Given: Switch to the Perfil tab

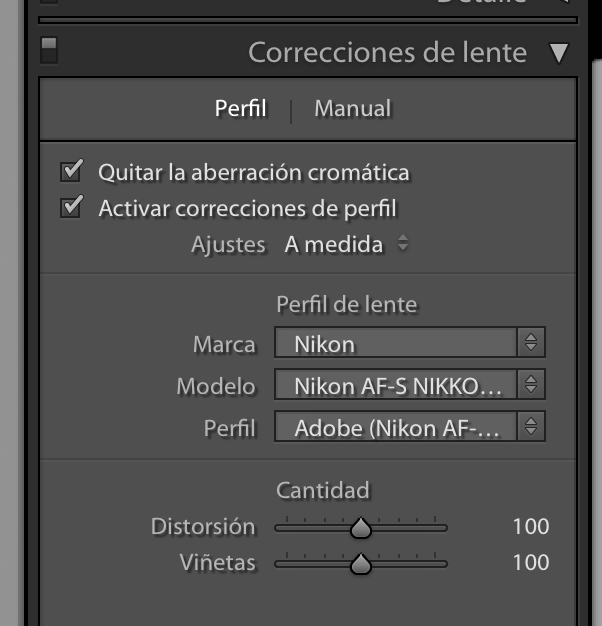Looking at the screenshot, I should (x=240, y=108).
